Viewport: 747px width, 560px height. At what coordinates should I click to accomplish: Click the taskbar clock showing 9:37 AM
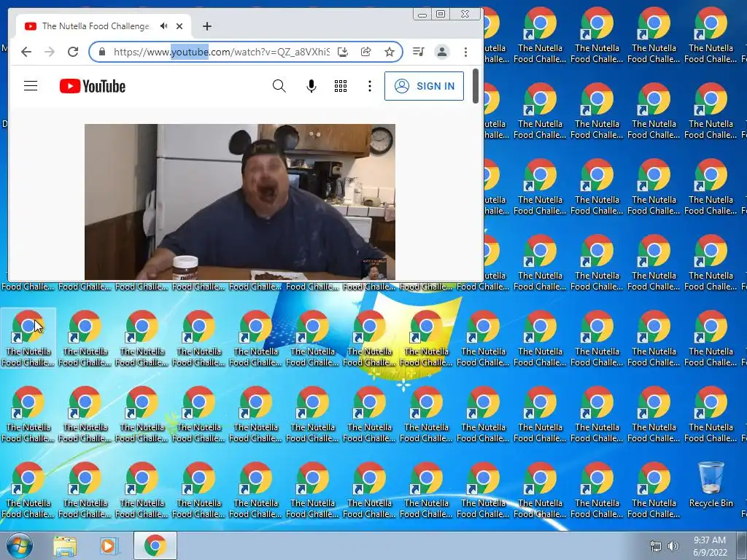click(710, 546)
